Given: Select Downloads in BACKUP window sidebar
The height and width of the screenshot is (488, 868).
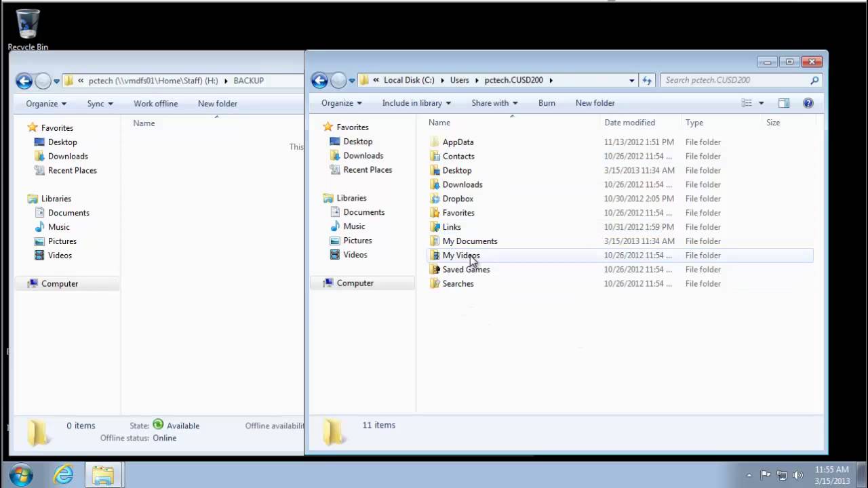Looking at the screenshot, I should (x=68, y=157).
